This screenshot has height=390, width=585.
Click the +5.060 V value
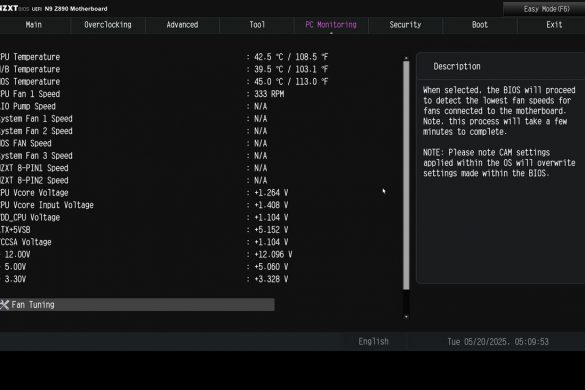[271, 267]
